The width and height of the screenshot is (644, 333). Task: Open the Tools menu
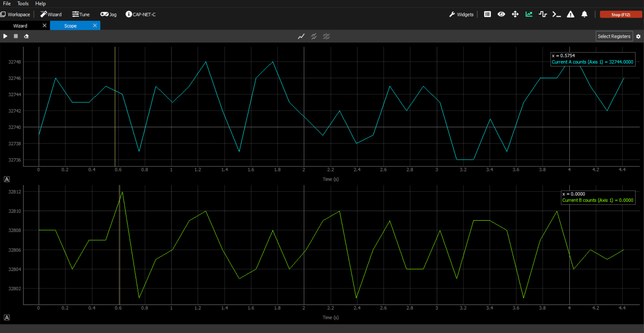[x=23, y=4]
